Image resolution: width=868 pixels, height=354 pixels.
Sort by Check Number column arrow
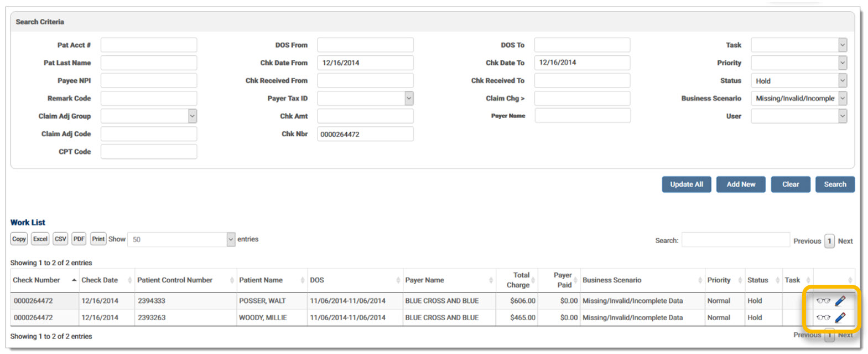click(74, 280)
